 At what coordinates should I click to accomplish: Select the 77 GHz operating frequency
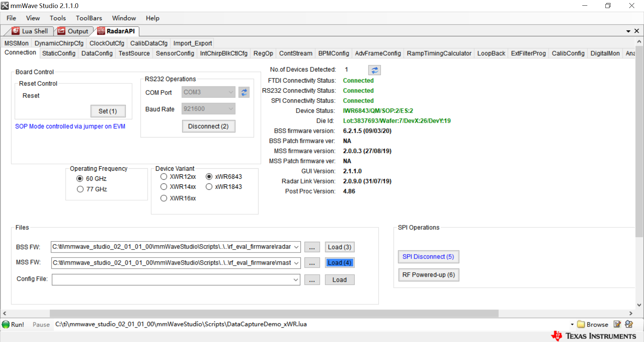(x=80, y=189)
